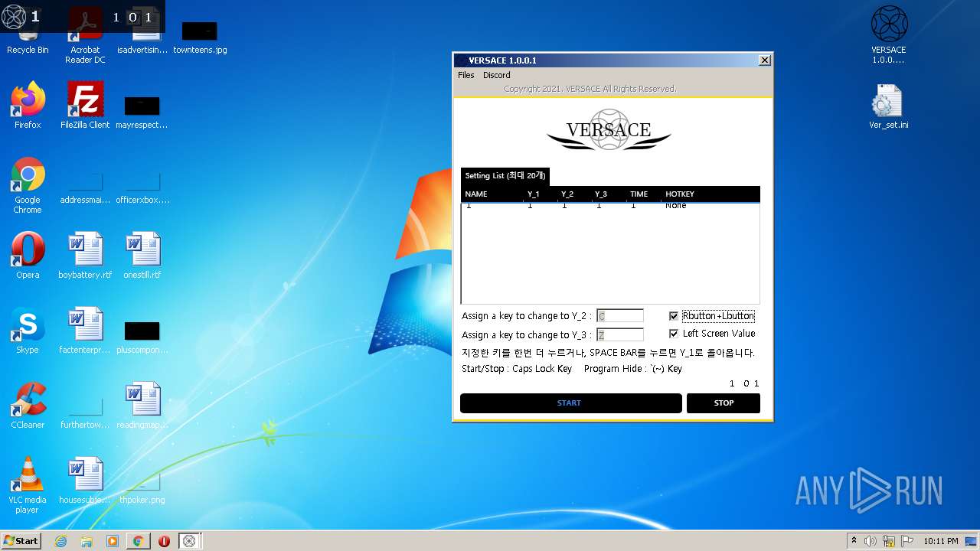Open Windows Explorer taskbar icon
The width and height of the screenshot is (980, 551).
point(87,541)
